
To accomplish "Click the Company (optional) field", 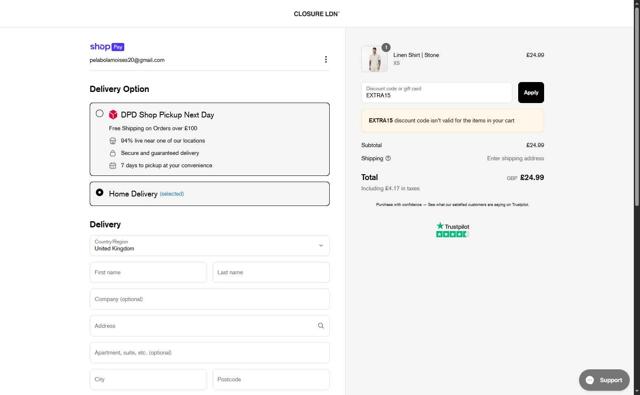I will pyautogui.click(x=209, y=299).
